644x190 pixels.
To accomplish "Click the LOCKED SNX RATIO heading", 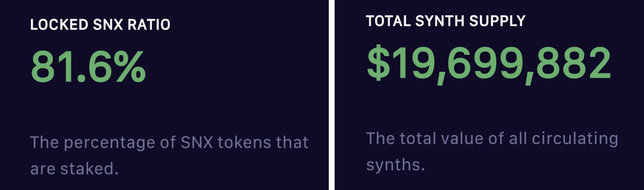I will (100, 25).
